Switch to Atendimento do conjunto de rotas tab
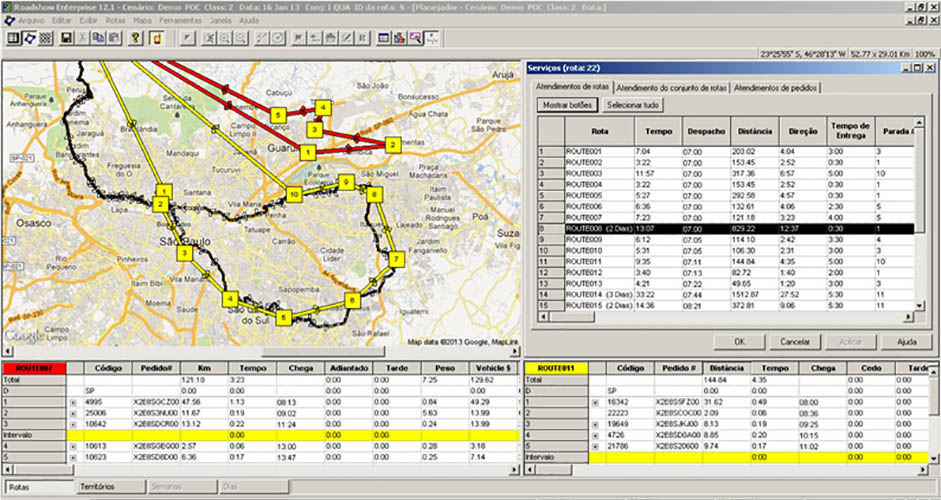 coord(672,88)
